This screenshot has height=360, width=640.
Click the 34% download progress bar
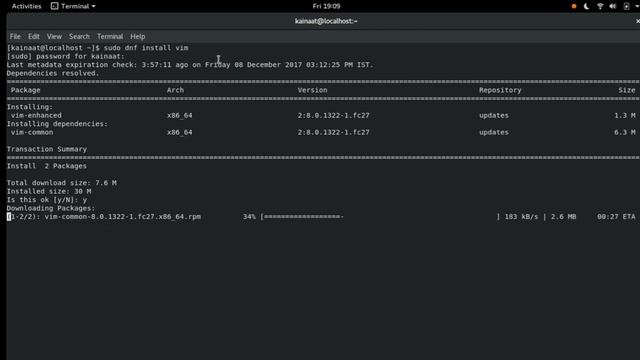point(380,217)
